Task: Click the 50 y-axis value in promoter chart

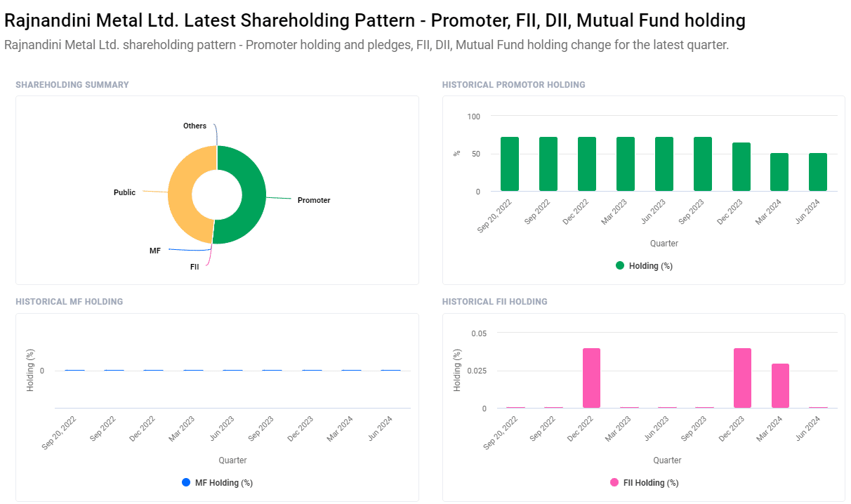Action: tap(476, 154)
